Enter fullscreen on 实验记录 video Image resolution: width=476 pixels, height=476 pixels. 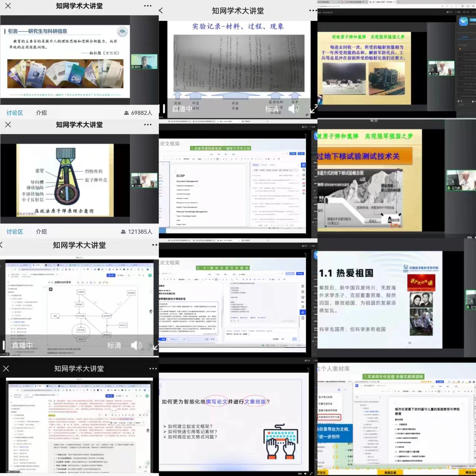313,109
